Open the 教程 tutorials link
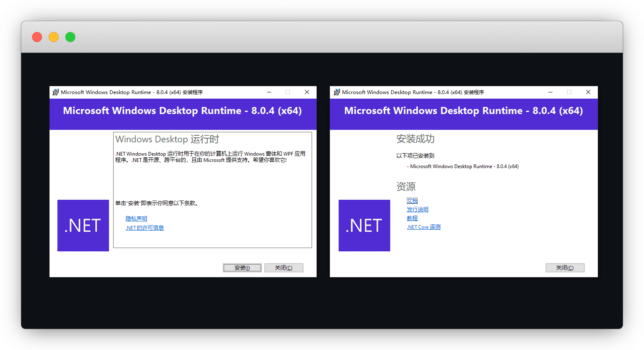This screenshot has height=350, width=644. coord(412,218)
